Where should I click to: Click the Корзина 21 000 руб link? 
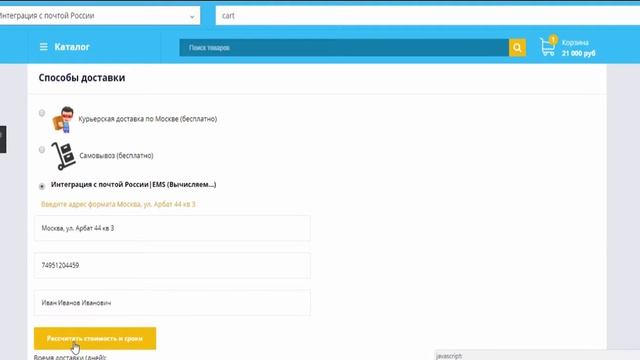pyautogui.click(x=578, y=48)
